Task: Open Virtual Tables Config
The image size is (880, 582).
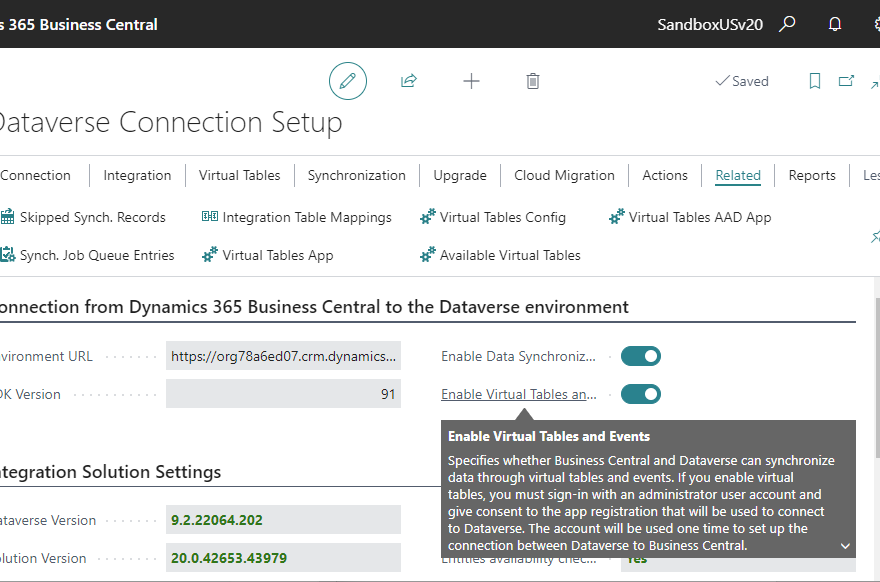Action: pyautogui.click(x=502, y=217)
